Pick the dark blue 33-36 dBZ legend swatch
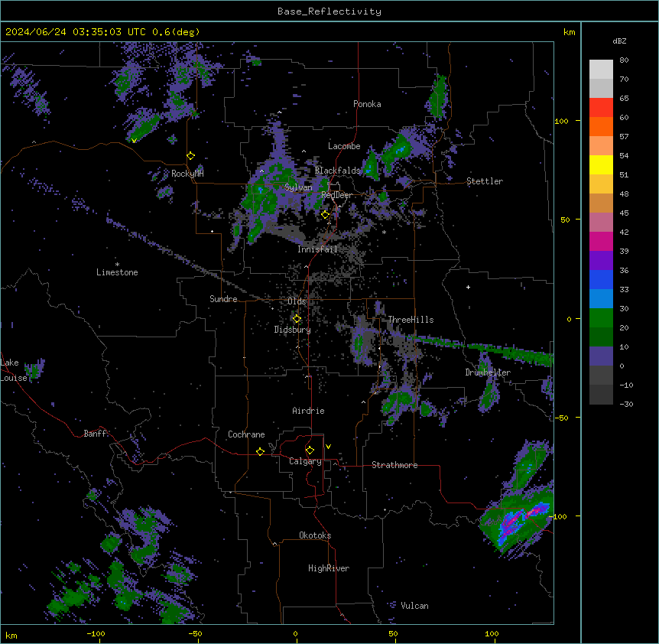Image resolution: width=659 pixels, height=644 pixels. tap(601, 279)
